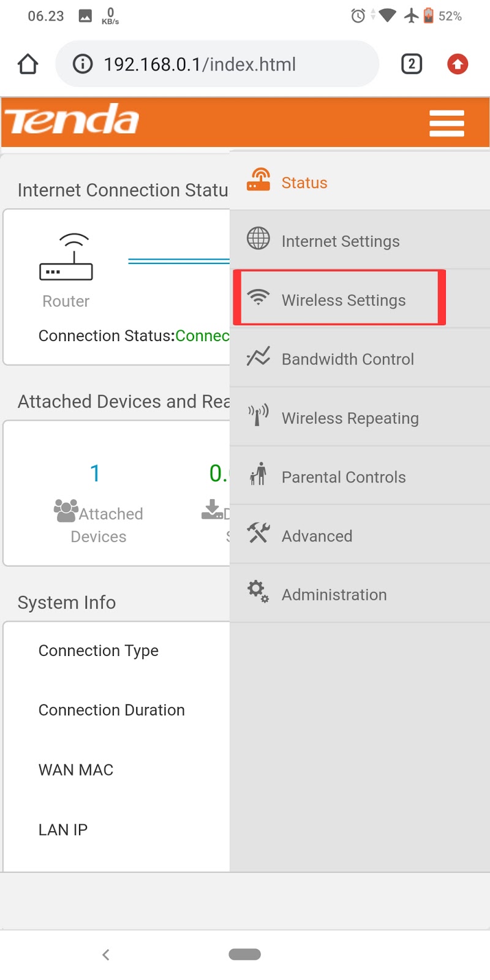This screenshot has height=980, width=490.
Task: Open the Wireless Settings menu item
Action: coord(343,300)
